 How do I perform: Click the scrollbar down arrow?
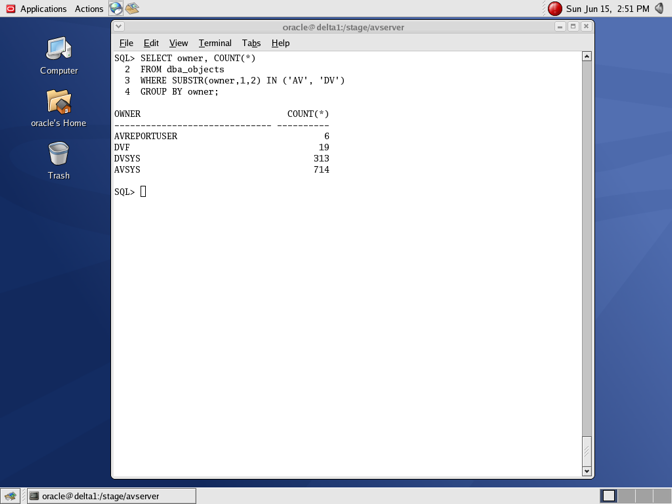(587, 471)
